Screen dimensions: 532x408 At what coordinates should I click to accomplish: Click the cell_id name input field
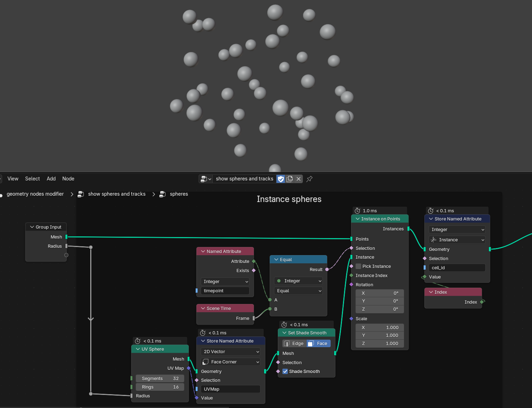[x=457, y=268]
